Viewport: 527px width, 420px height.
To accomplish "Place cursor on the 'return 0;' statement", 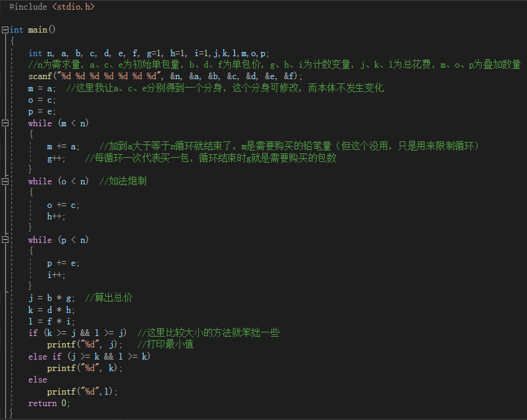I will click(49, 403).
